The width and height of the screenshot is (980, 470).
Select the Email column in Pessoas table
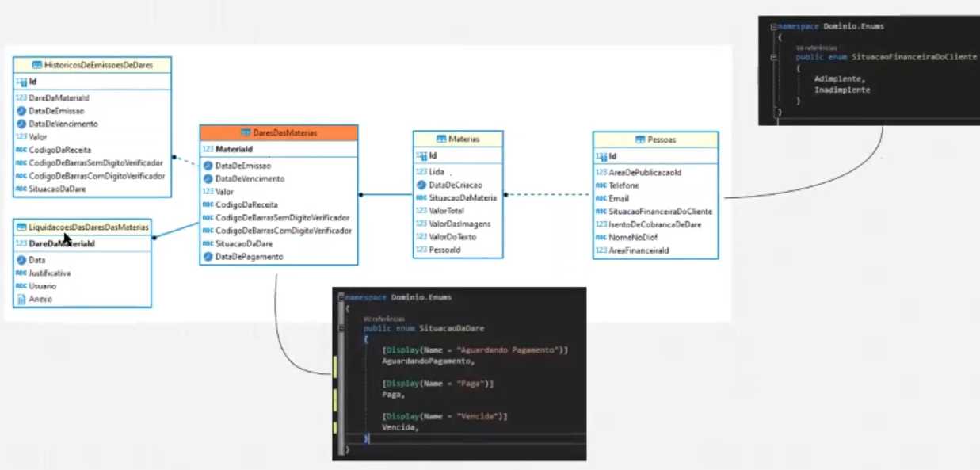(656, 198)
